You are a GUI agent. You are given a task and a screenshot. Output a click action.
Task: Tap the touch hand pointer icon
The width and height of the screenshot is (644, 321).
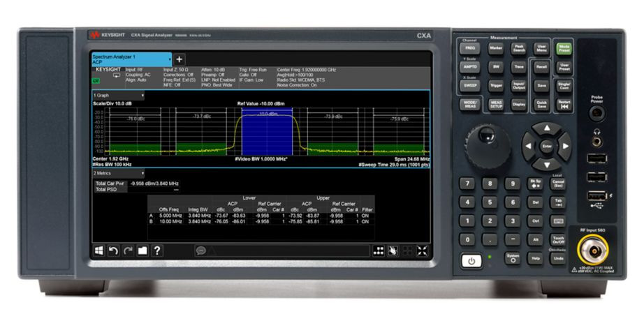(x=393, y=251)
